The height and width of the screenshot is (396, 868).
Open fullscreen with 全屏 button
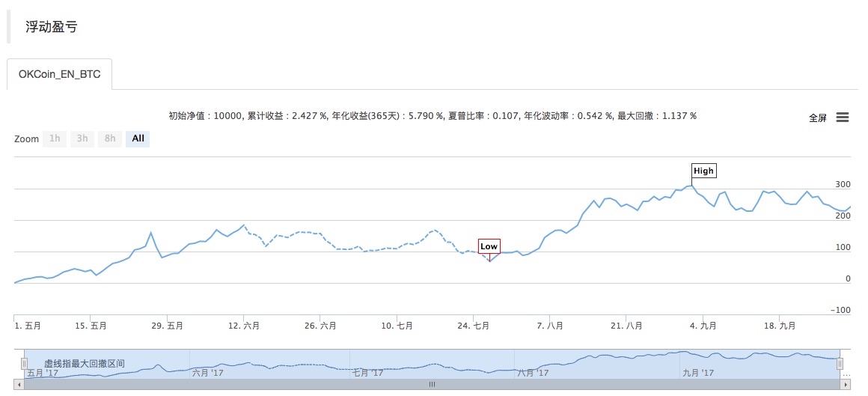[818, 118]
